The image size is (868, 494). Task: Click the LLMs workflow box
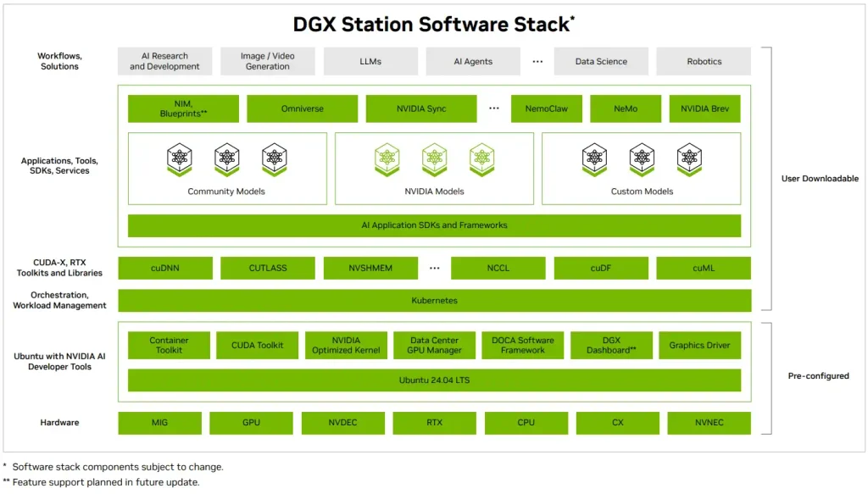coord(371,61)
